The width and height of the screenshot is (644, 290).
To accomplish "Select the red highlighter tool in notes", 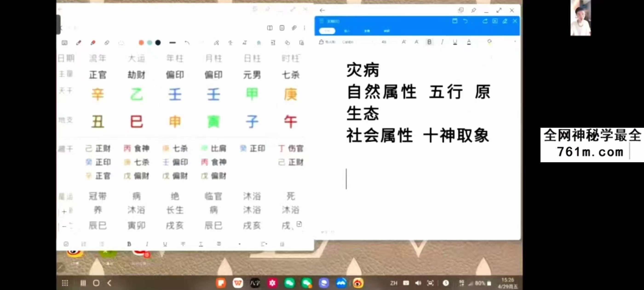I will tap(93, 43).
